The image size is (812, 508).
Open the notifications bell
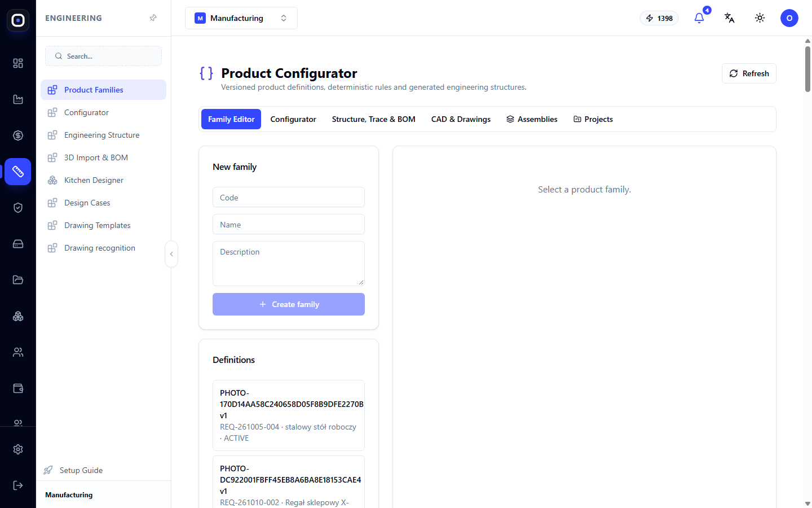click(x=699, y=18)
